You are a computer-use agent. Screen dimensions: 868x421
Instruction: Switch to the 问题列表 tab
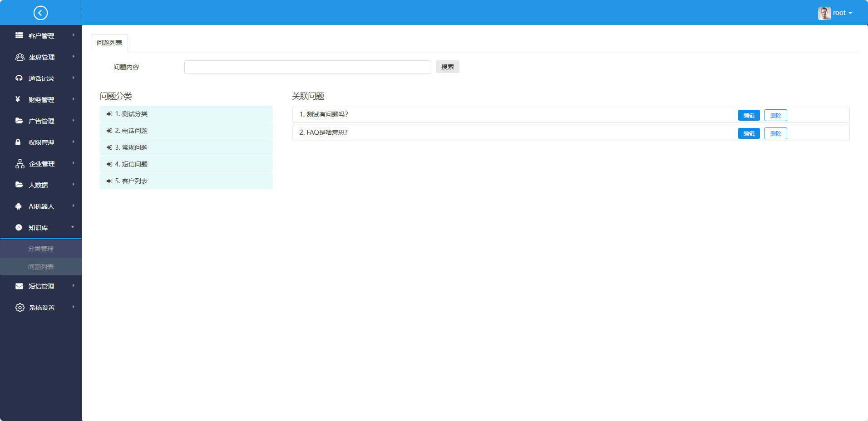tap(109, 43)
